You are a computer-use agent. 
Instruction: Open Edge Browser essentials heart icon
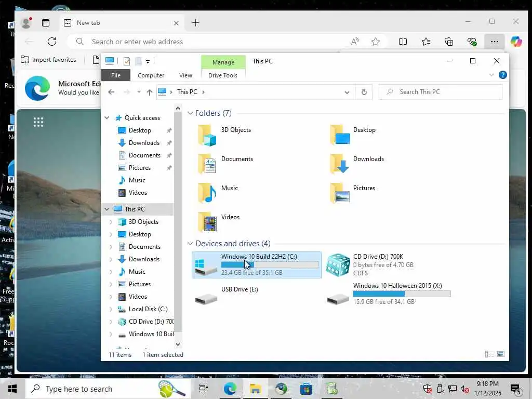tap(472, 42)
